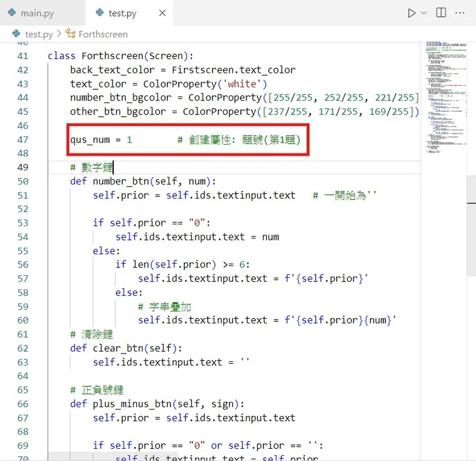This screenshot has height=461, width=476.
Task: Click 'def clear_btn(self):' definition
Action: coord(126,348)
